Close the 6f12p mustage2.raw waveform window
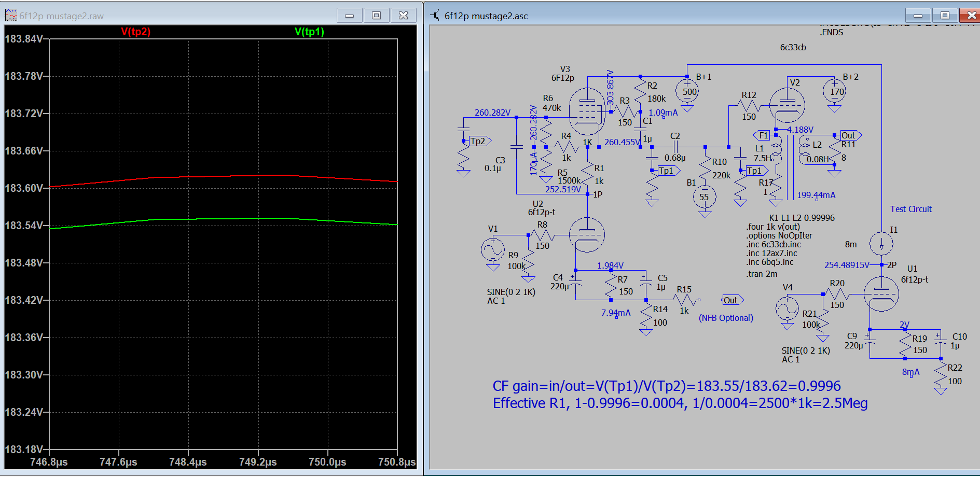The height and width of the screenshot is (477, 980). pos(403,16)
